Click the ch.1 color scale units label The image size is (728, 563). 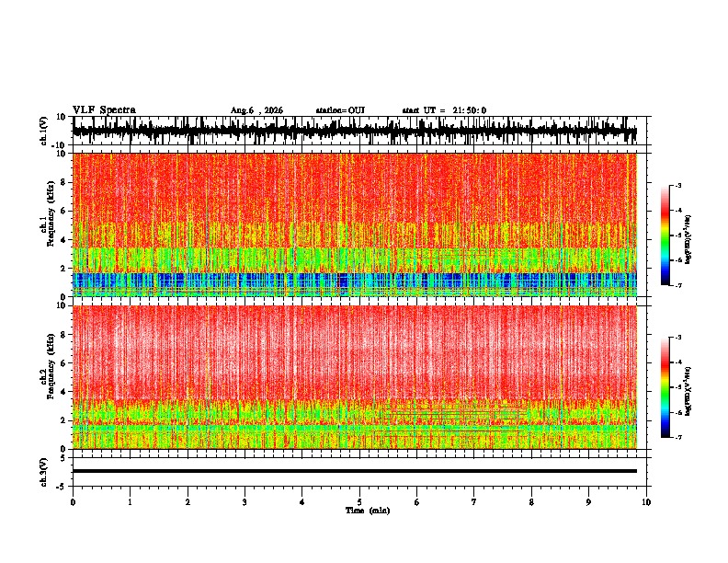pyautogui.click(x=688, y=239)
